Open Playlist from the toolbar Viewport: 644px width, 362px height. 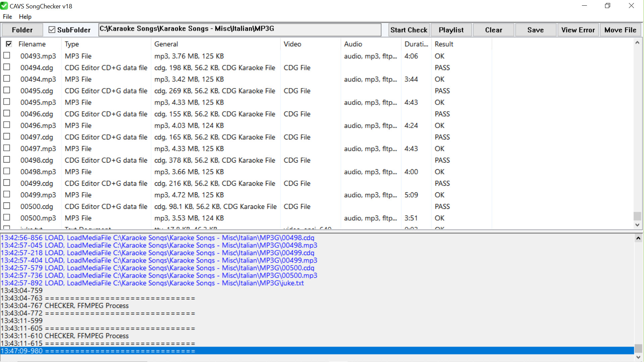[451, 30]
